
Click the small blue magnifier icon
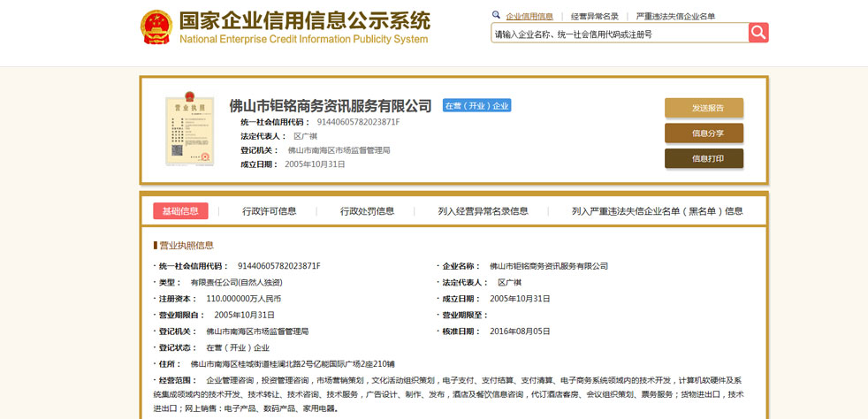coord(497,15)
